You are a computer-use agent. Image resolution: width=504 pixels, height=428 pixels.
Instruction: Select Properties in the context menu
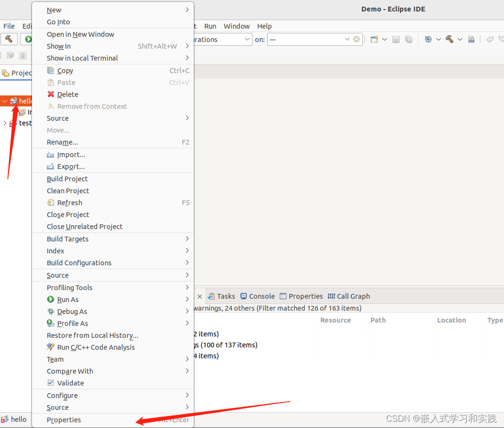point(113,419)
